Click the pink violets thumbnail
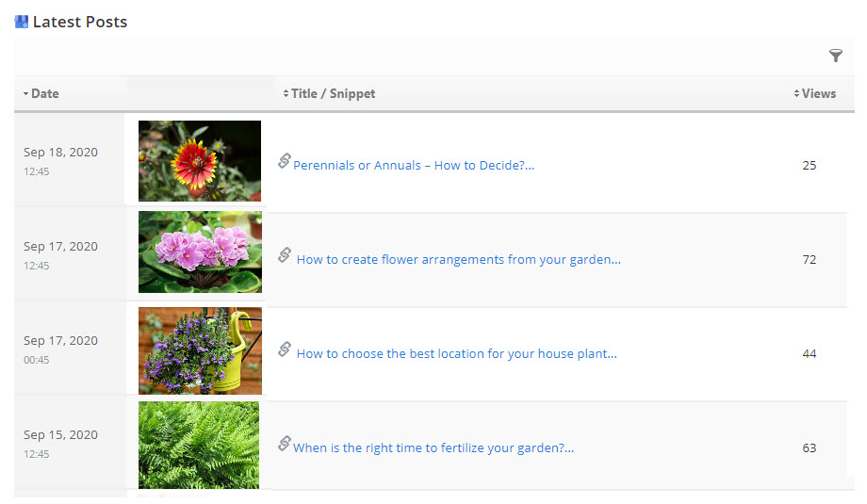 point(200,252)
